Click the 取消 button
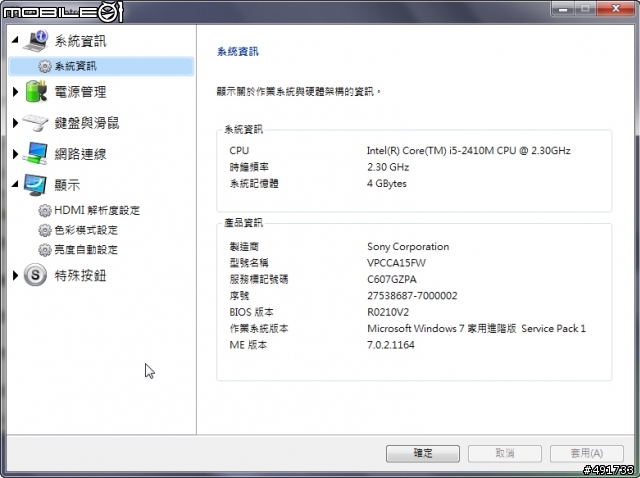The height and width of the screenshot is (478, 640). pyautogui.click(x=504, y=453)
